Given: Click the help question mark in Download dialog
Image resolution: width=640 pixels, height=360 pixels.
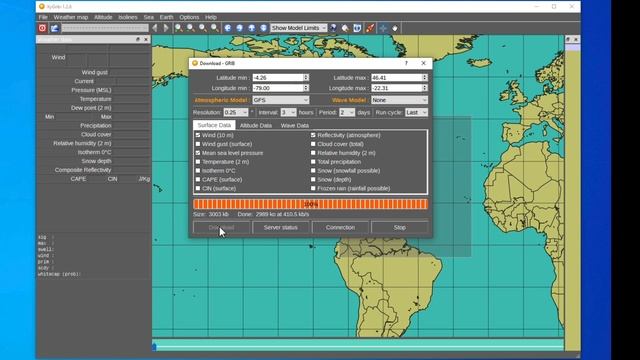Looking at the screenshot, I should tap(406, 63).
